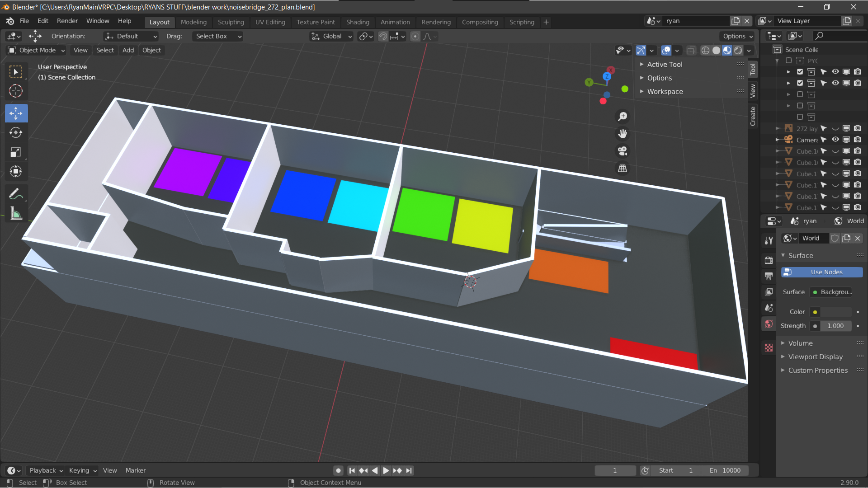
Task: Open the viewport Options button
Action: click(737, 36)
